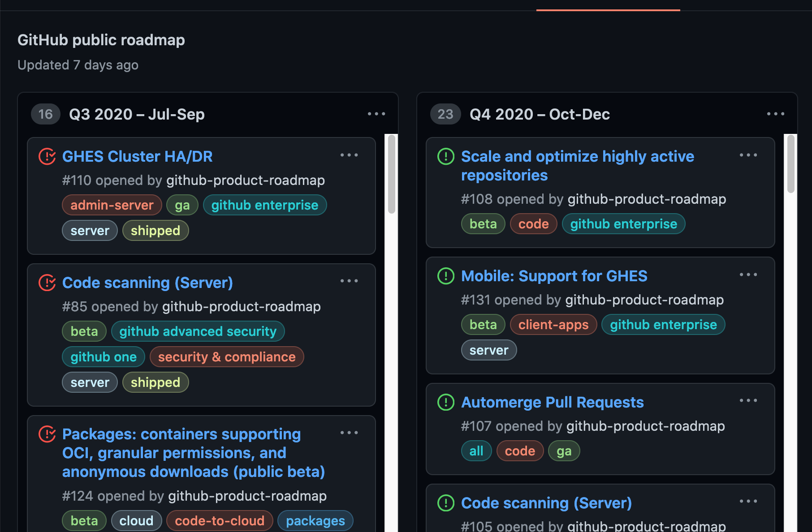Open the Q4 2020 column menu
812x532 pixels.
[x=776, y=114]
